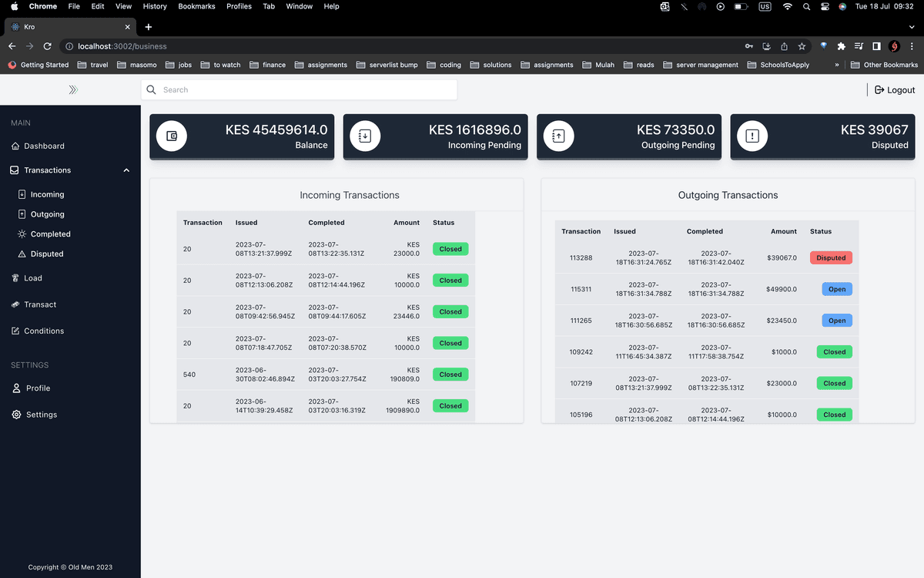Open Chrome's Bookmarks menu in menu bar
The height and width of the screenshot is (578, 924).
[x=196, y=6]
